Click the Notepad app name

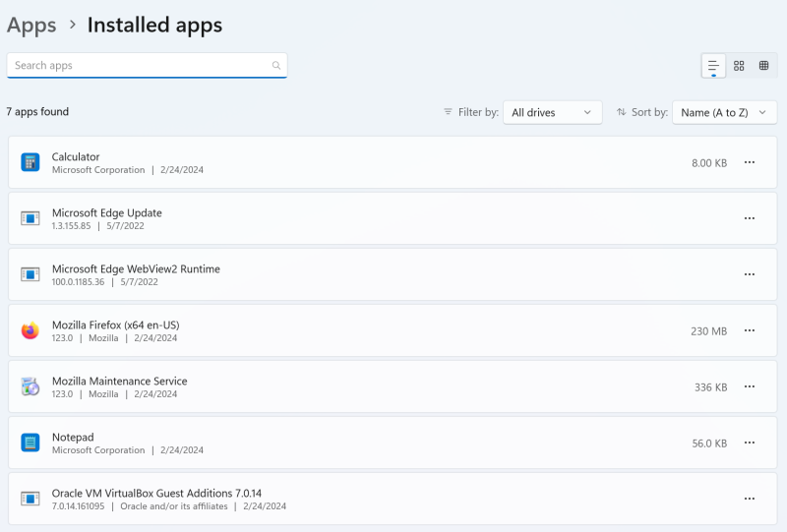click(x=73, y=438)
